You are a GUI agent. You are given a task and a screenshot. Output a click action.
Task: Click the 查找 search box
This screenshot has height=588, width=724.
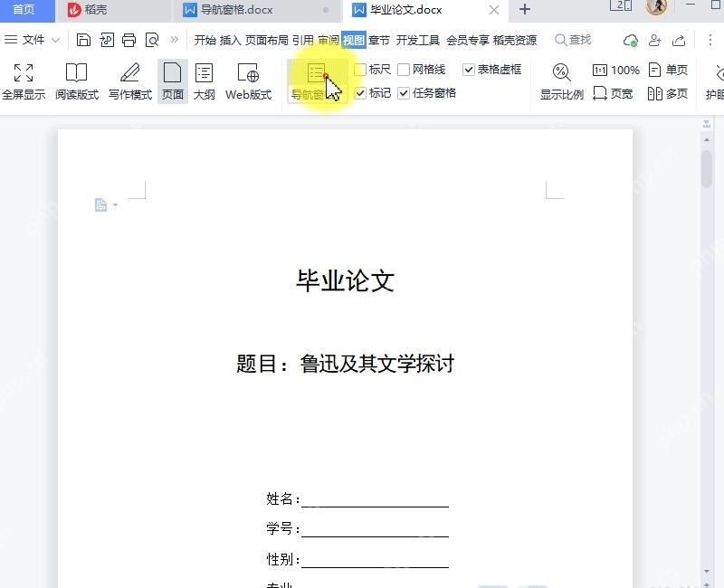coord(573,40)
